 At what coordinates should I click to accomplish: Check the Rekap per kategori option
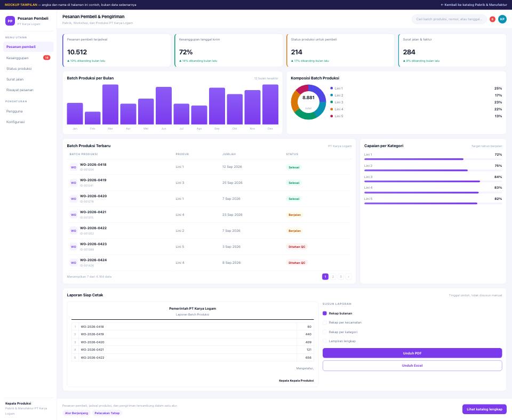325,332
